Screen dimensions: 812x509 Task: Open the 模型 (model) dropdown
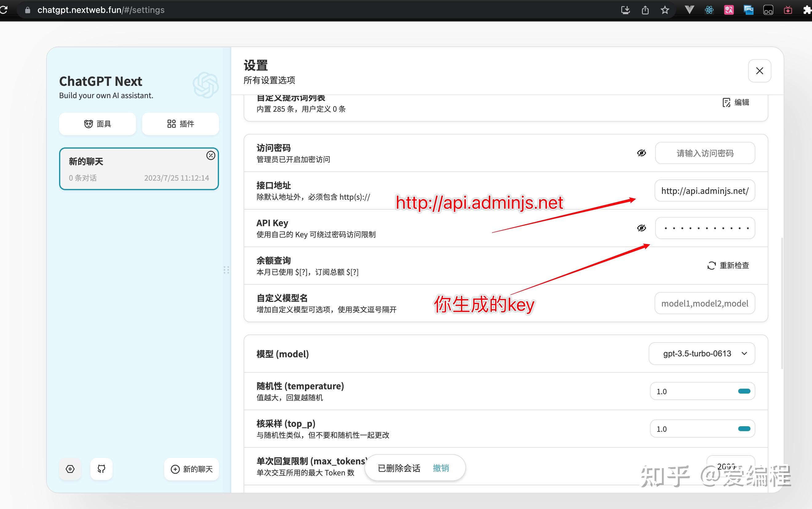pos(702,354)
